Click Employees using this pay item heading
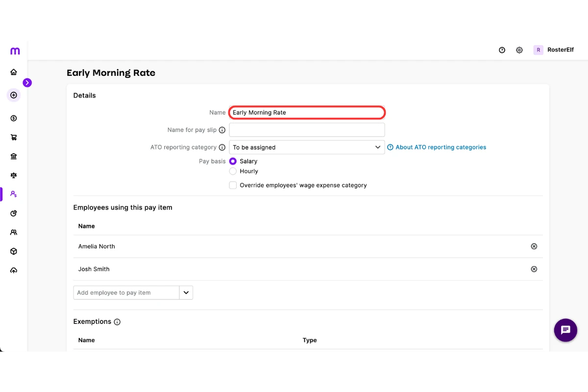The image size is (588, 392). 123,207
